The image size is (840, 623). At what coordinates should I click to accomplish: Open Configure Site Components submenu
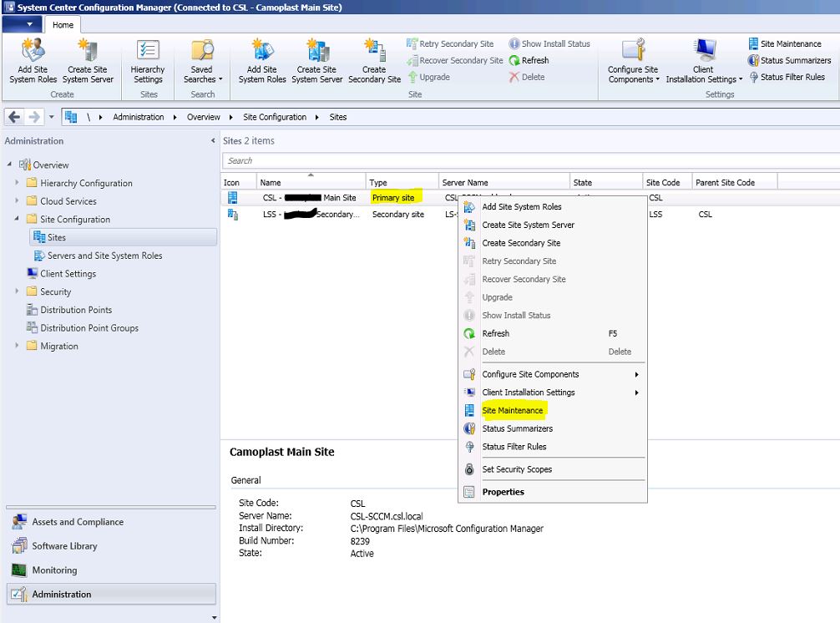[552, 374]
